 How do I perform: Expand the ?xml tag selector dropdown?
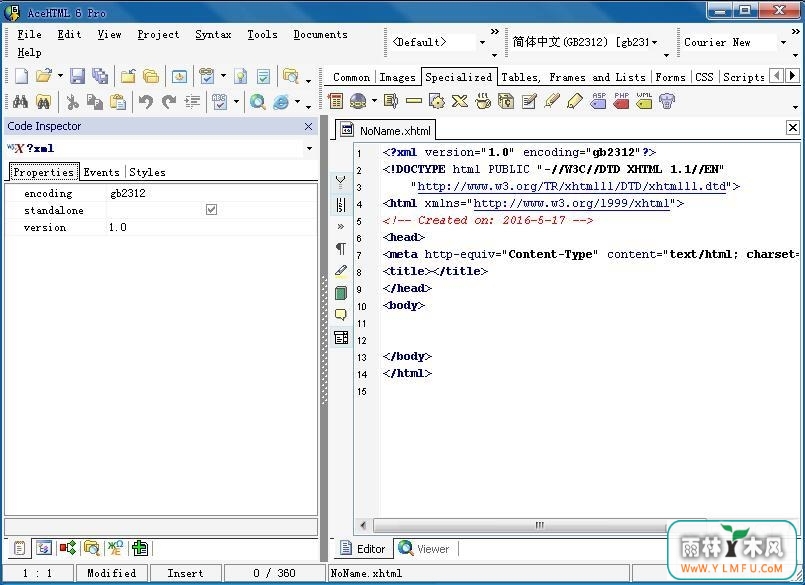tap(309, 148)
